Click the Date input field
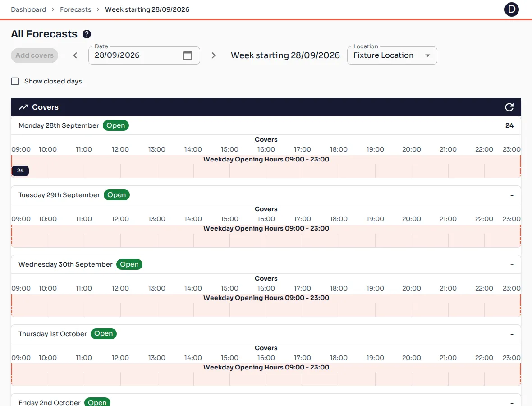 click(144, 55)
